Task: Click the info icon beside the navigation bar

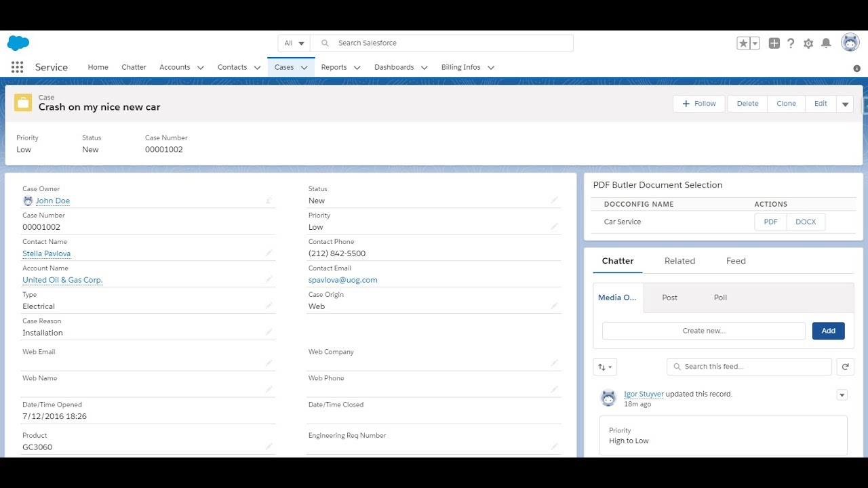Action: point(856,68)
